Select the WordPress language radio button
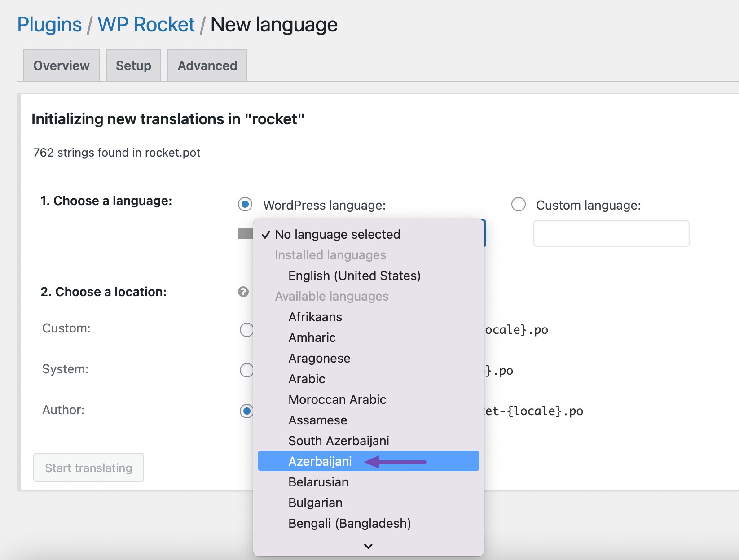Image resolution: width=739 pixels, height=560 pixels. (x=245, y=205)
